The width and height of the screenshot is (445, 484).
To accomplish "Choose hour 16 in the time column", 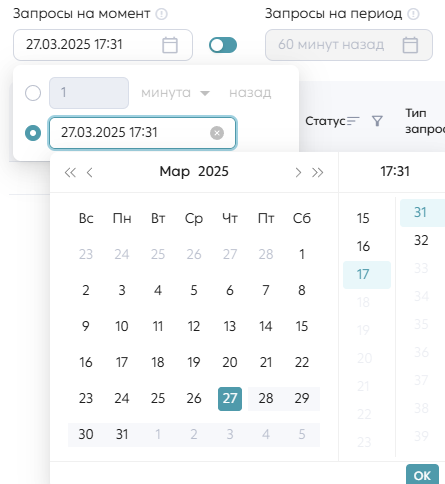I will click(363, 246).
